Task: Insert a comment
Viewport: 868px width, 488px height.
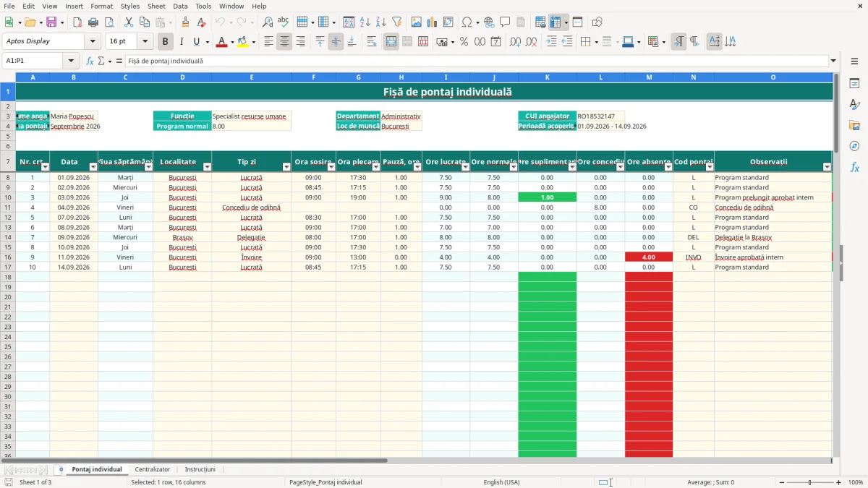Action: [505, 22]
